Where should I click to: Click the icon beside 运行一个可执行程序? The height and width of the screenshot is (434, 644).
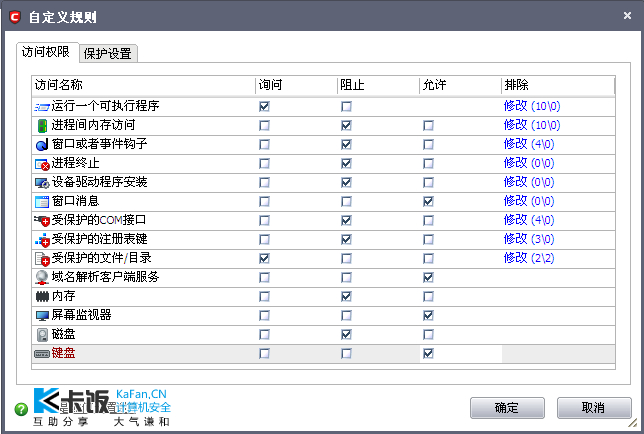click(42, 107)
